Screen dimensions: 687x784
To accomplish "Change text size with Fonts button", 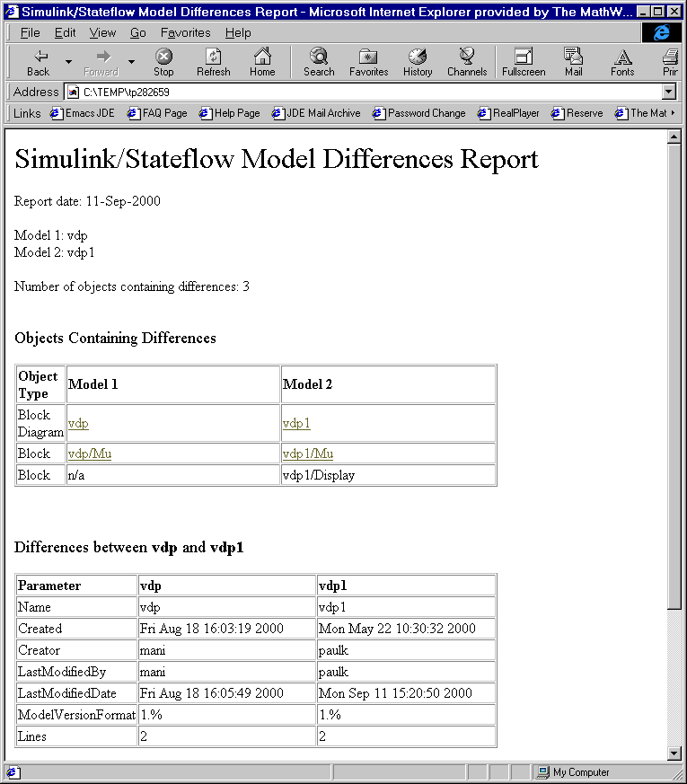I will click(x=622, y=63).
